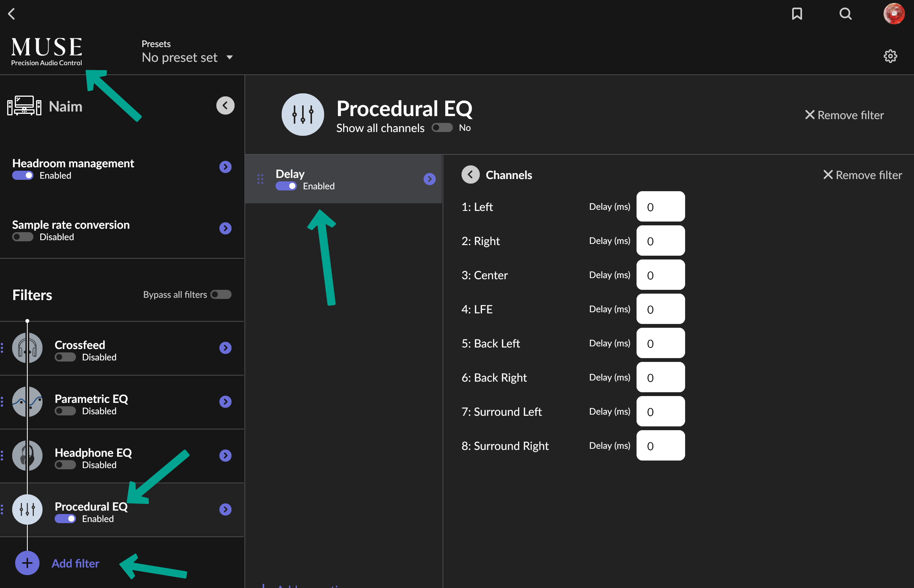Click the 3: Center delay input field
This screenshot has height=588, width=914.
pos(660,275)
